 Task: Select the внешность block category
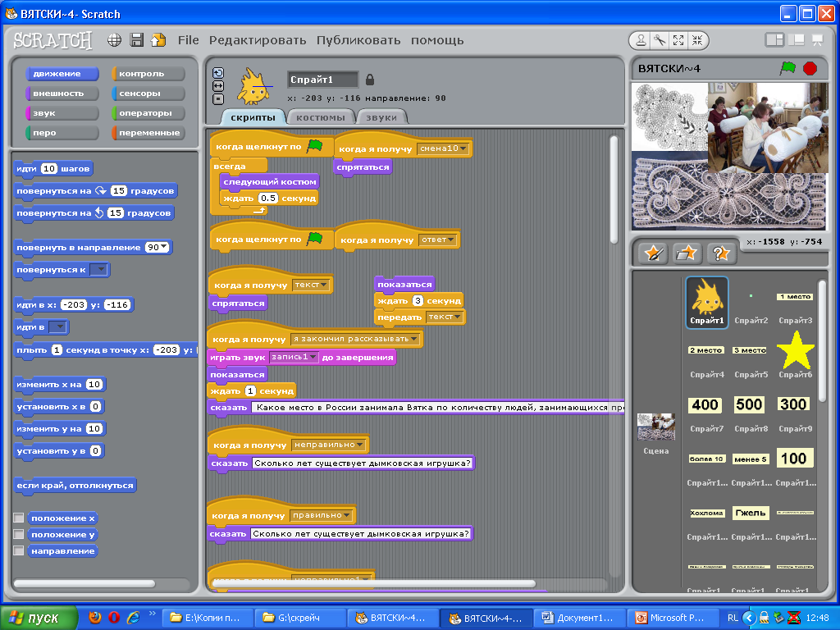tap(62, 94)
